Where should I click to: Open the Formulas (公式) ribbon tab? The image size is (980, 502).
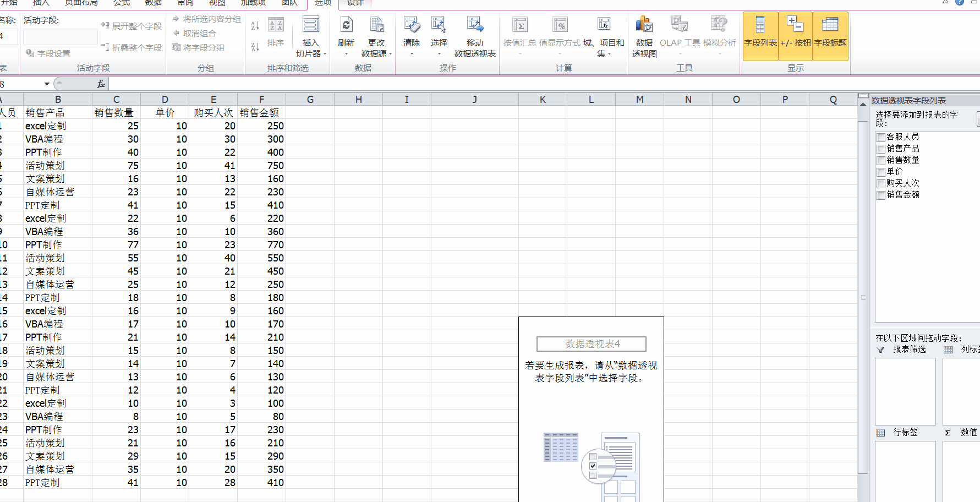click(x=122, y=3)
